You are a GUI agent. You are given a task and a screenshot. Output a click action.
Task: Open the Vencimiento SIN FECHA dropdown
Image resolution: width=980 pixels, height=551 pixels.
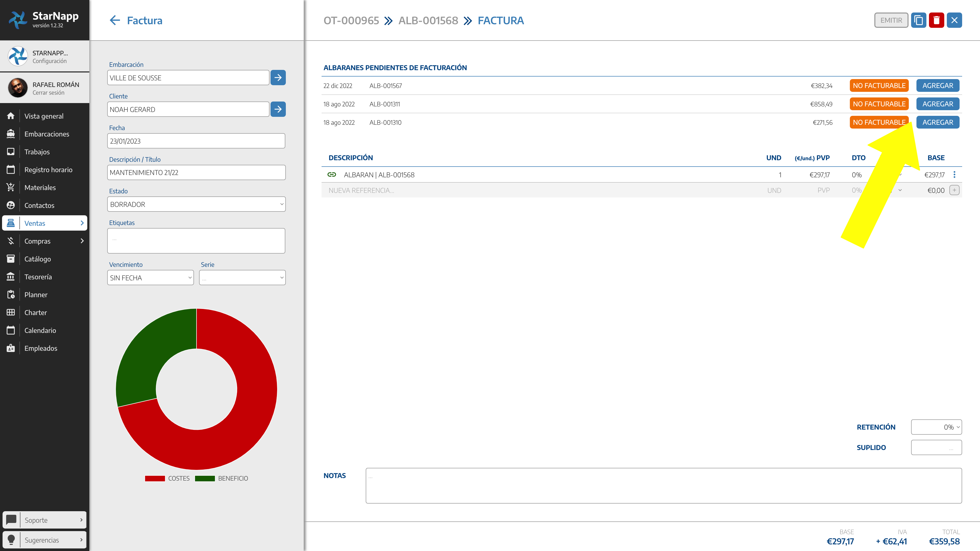tap(151, 278)
